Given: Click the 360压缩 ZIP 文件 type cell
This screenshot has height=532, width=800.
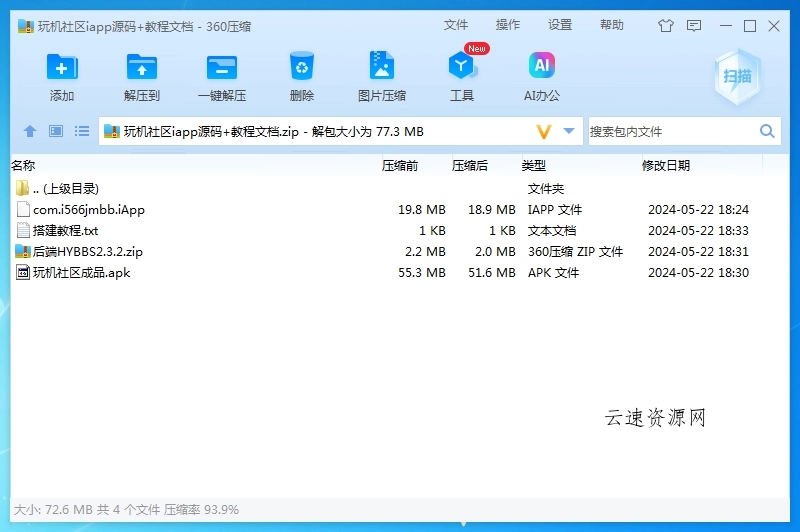Looking at the screenshot, I should tap(575, 251).
